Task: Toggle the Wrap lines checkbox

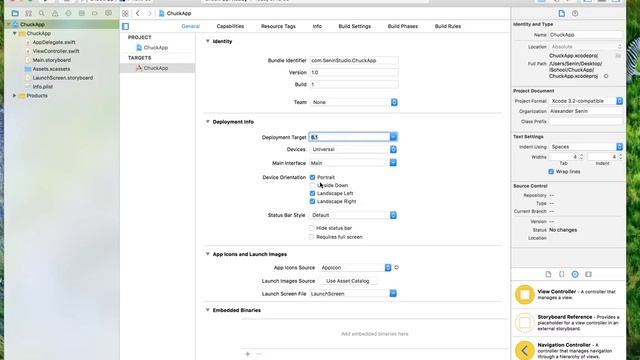Action: [x=551, y=171]
